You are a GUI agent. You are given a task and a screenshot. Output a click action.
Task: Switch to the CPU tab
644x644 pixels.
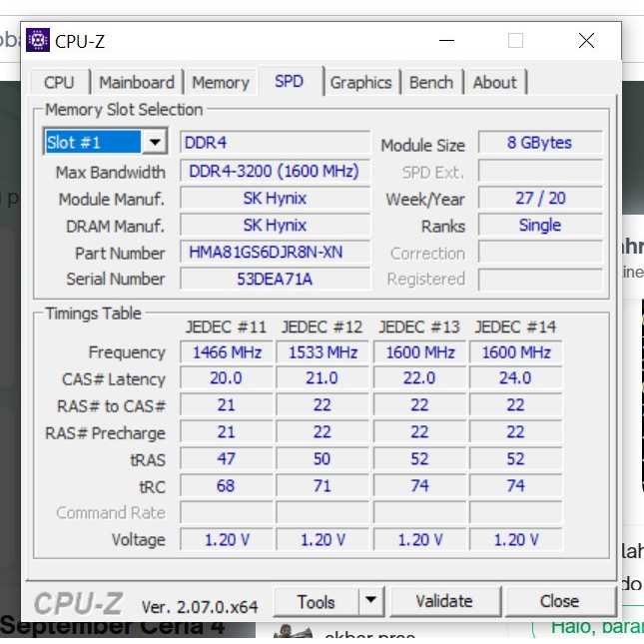[x=59, y=83]
